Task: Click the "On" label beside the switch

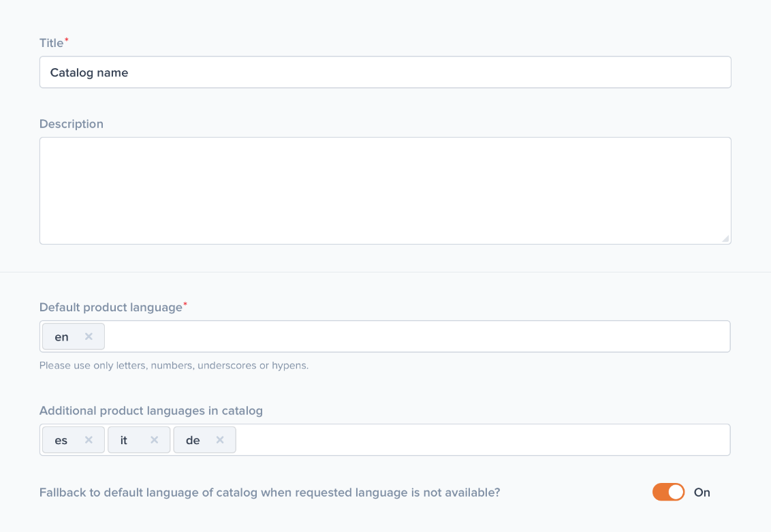Action: pyautogui.click(x=702, y=492)
